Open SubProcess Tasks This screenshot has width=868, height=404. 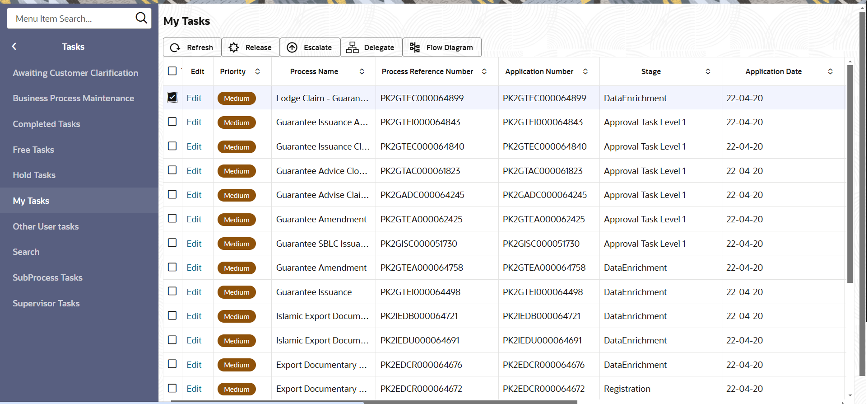coord(48,277)
